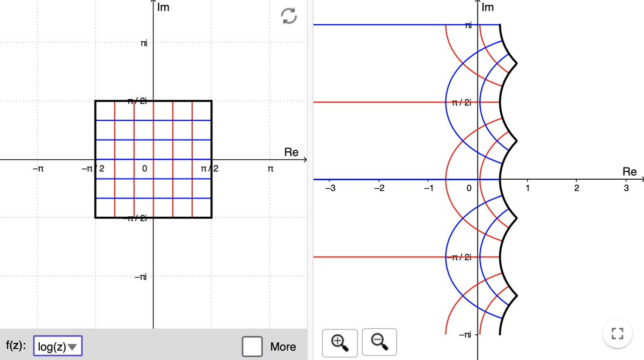
Task: Click the 3 tick label on right plot
Action: coord(626,189)
